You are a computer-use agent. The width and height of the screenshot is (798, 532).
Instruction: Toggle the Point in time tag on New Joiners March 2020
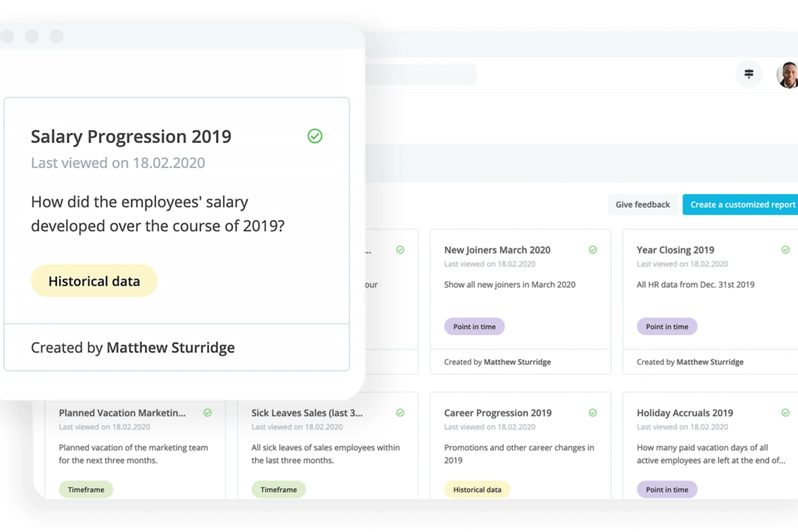[474, 327]
